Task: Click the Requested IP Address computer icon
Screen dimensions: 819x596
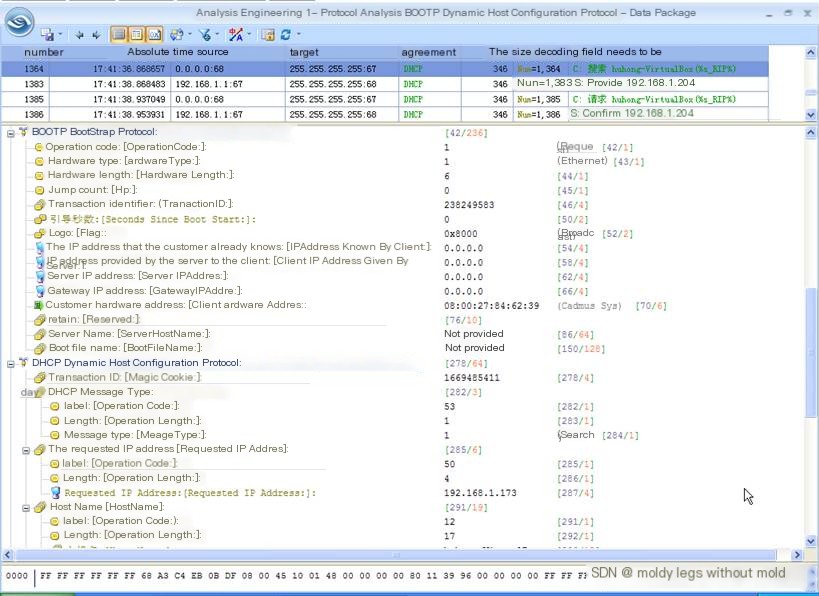Action: 56,493
